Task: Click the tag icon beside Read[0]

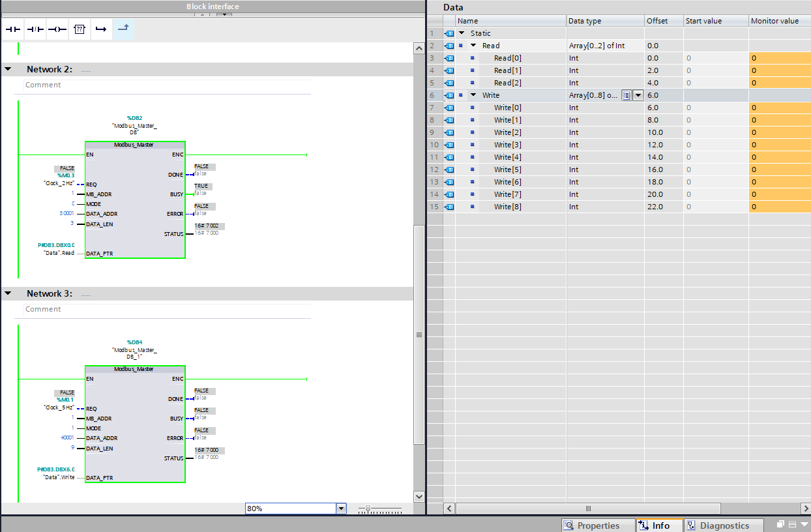Action: tap(449, 58)
